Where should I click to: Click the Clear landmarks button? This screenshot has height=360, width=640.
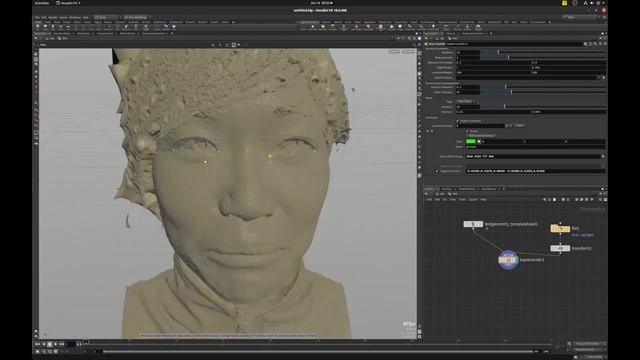519,126
